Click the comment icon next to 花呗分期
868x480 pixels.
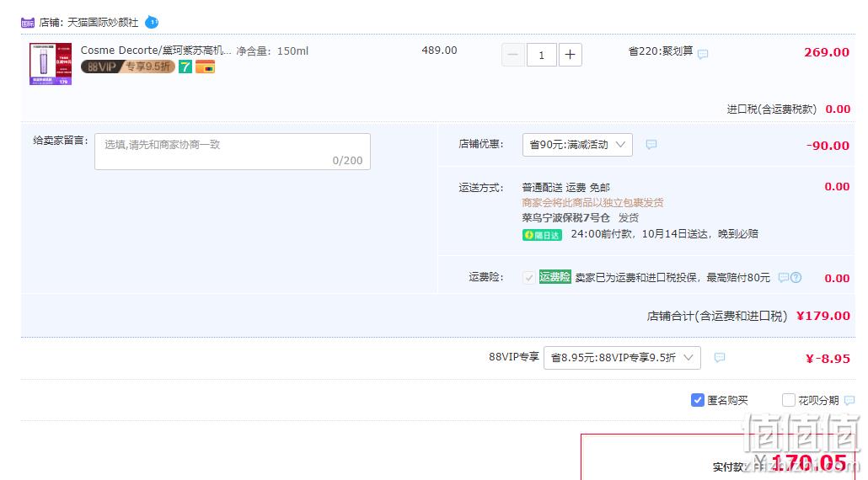(849, 400)
